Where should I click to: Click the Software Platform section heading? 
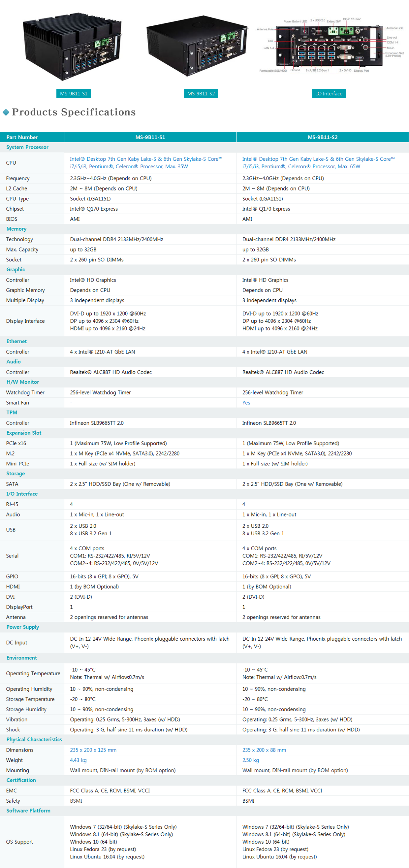28,811
